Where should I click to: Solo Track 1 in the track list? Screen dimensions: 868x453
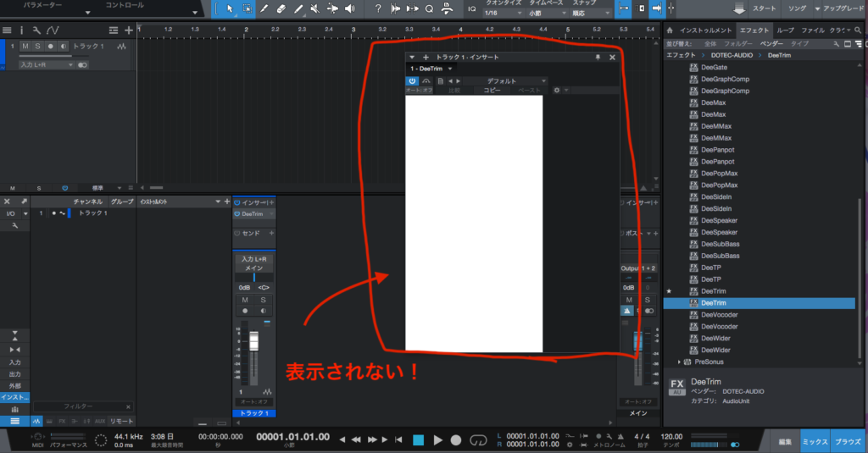click(37, 45)
